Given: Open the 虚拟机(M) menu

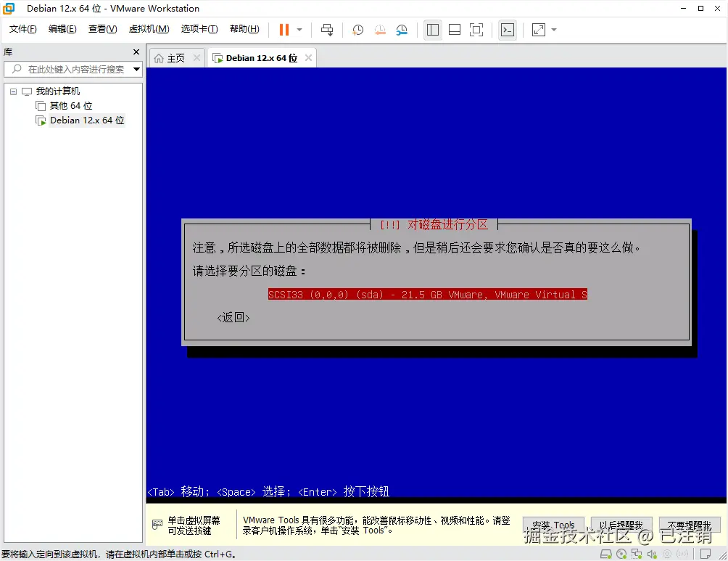Looking at the screenshot, I should [x=149, y=29].
